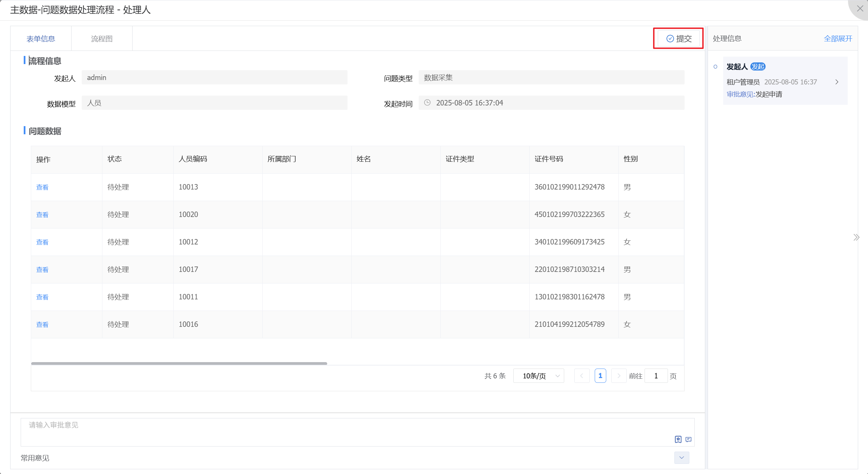Open 查看 link for personnel 10013
Image resolution: width=868 pixels, height=474 pixels.
42,187
